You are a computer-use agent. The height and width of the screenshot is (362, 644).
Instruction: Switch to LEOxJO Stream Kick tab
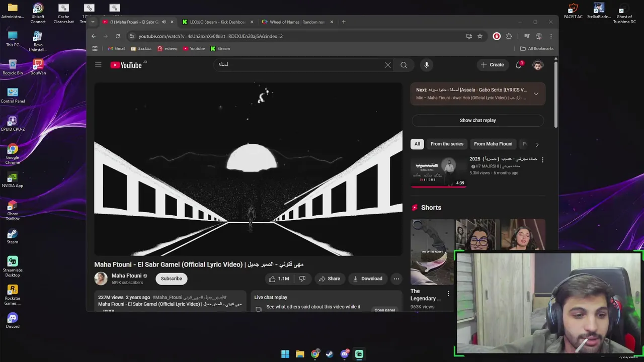pos(217,22)
